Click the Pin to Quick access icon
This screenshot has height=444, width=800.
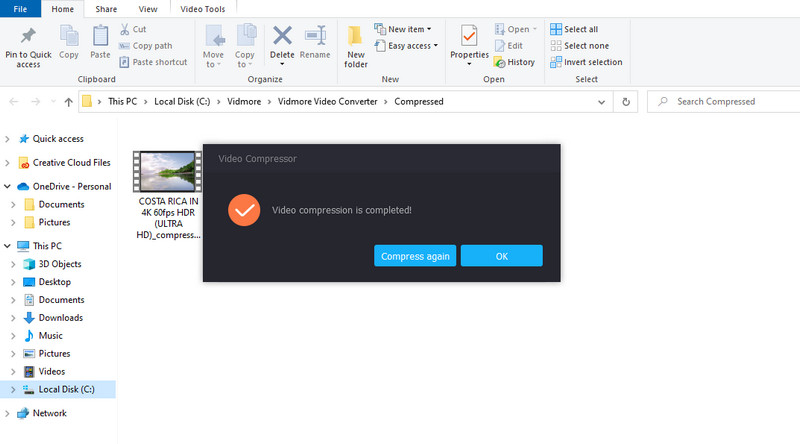point(28,38)
